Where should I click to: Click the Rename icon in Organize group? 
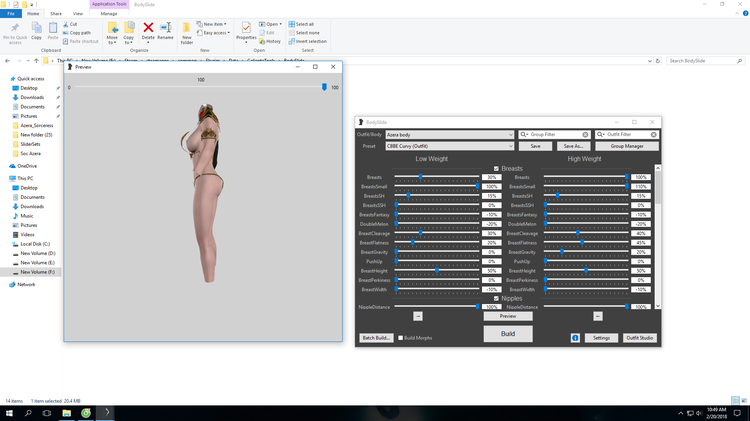point(165,28)
